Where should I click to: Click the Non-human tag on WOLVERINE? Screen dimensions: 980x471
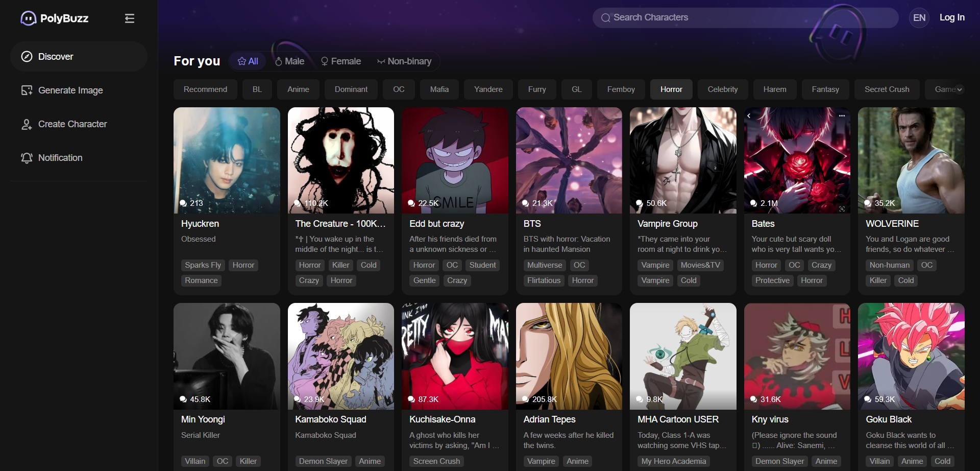coord(890,265)
